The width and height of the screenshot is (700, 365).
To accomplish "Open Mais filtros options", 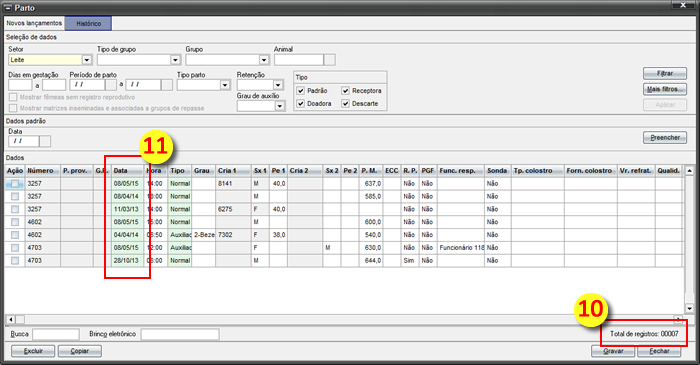I will click(x=665, y=89).
